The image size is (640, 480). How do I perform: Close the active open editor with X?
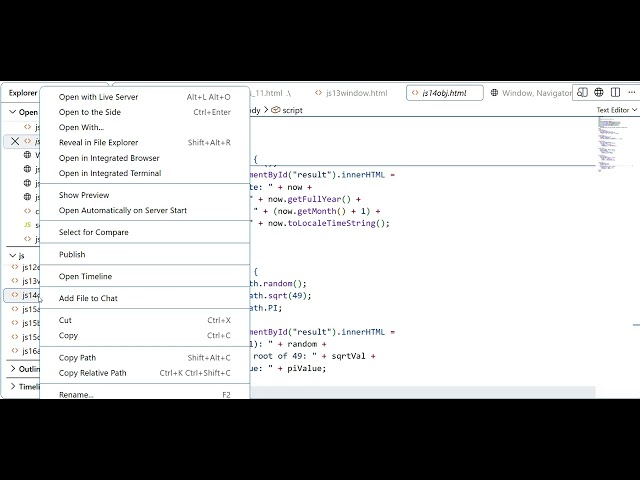pyautogui.click(x=15, y=141)
